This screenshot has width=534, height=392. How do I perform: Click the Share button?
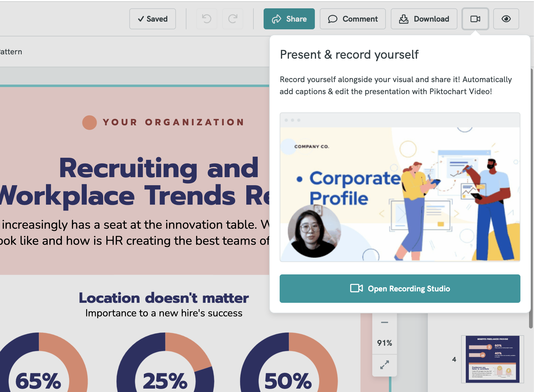tap(289, 19)
